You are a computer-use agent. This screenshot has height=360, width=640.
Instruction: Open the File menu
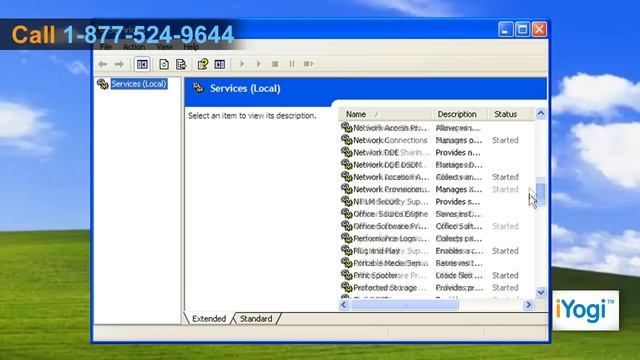pos(105,47)
